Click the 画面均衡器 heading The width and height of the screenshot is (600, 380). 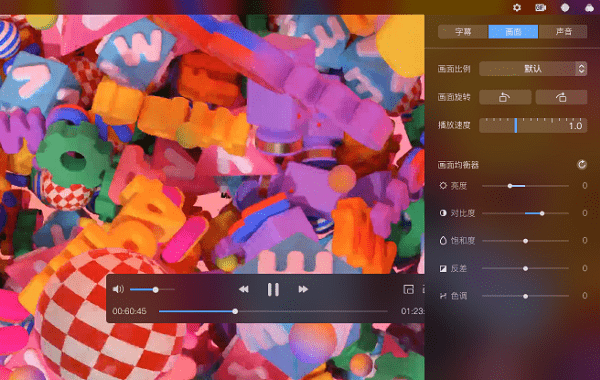458,165
